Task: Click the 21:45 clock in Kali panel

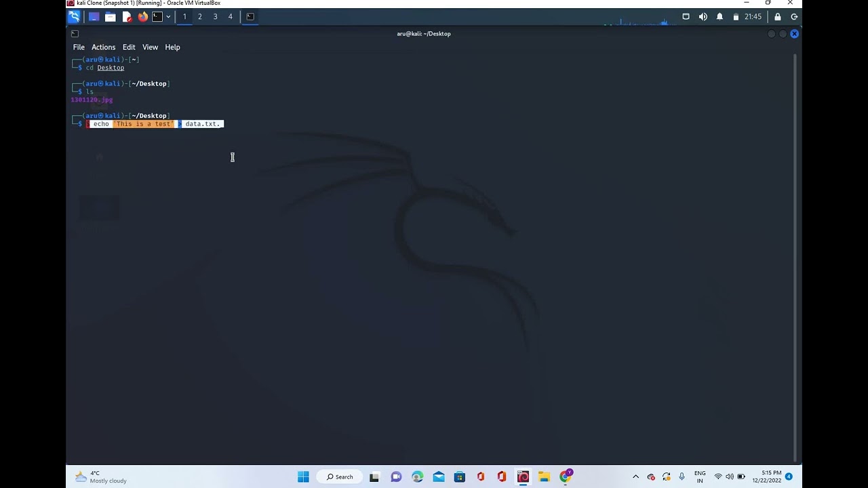Action: click(753, 16)
